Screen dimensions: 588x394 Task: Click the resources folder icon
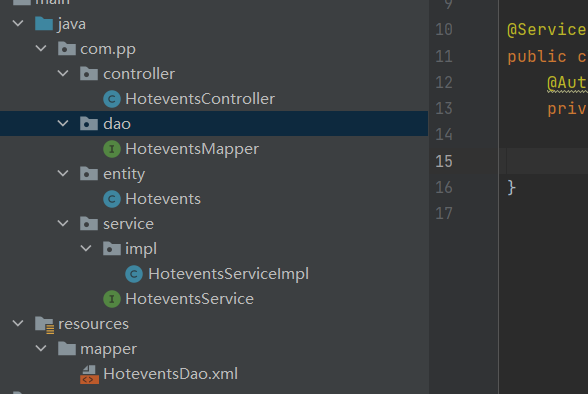coord(45,324)
